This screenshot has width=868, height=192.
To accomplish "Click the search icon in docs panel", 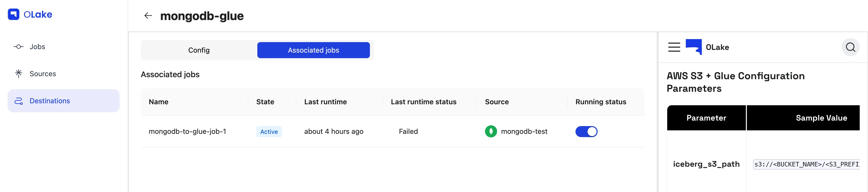I will click(x=850, y=47).
